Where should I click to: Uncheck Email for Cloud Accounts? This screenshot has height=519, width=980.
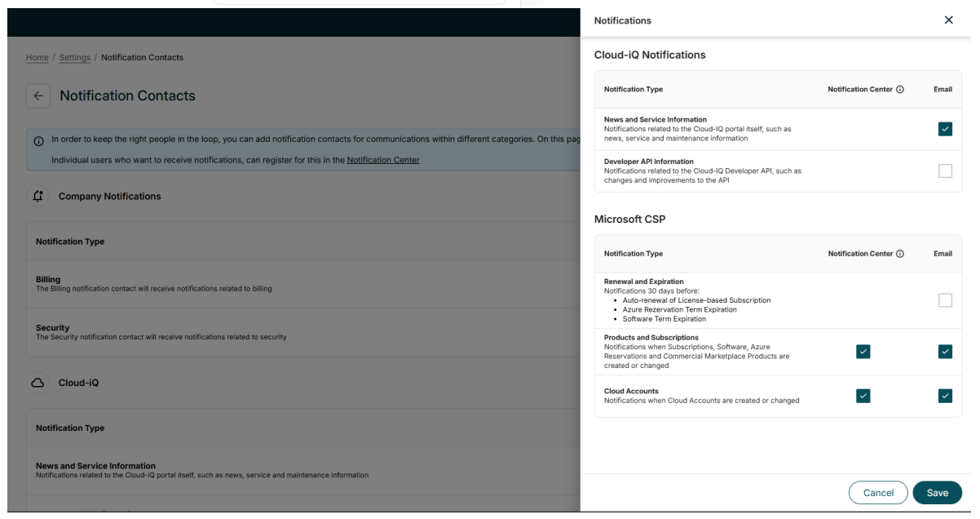[x=945, y=396]
